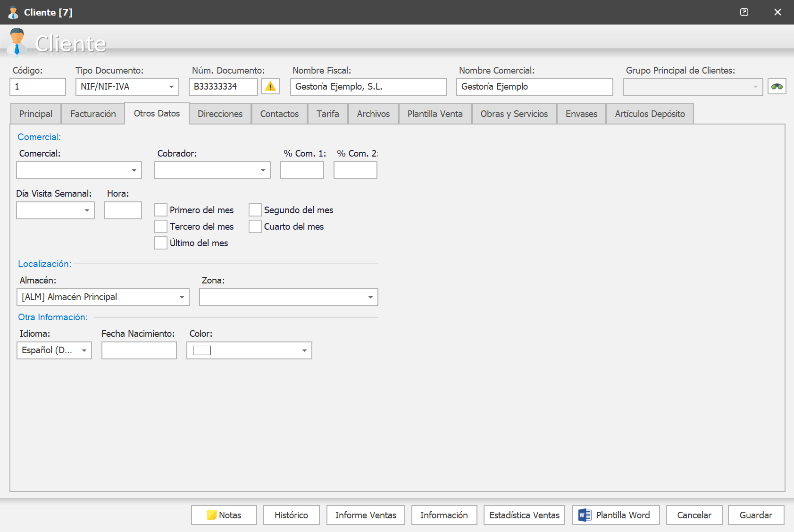Switch to Facturación tab

(93, 114)
